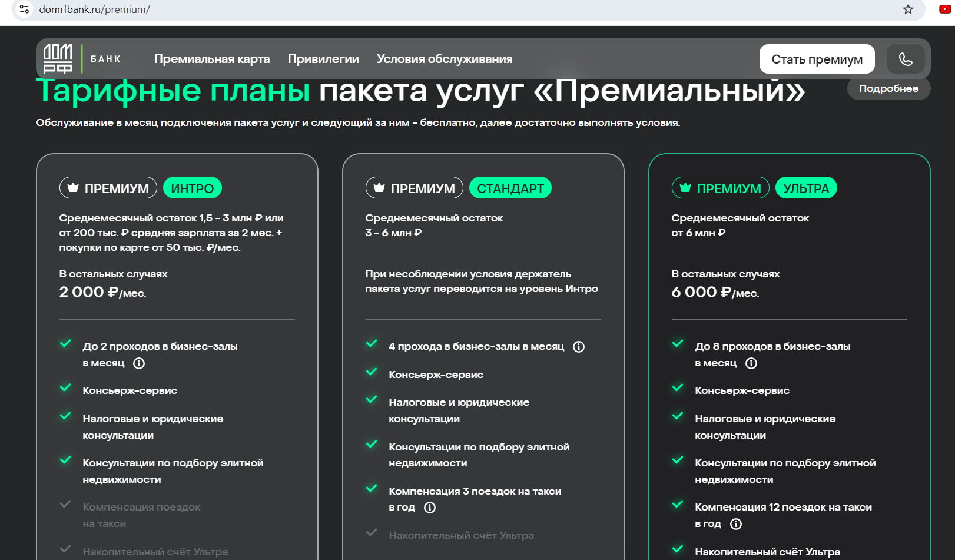The width and height of the screenshot is (955, 560).
Task: Click Консьерж-сервис in the Intro card
Action: click(130, 390)
